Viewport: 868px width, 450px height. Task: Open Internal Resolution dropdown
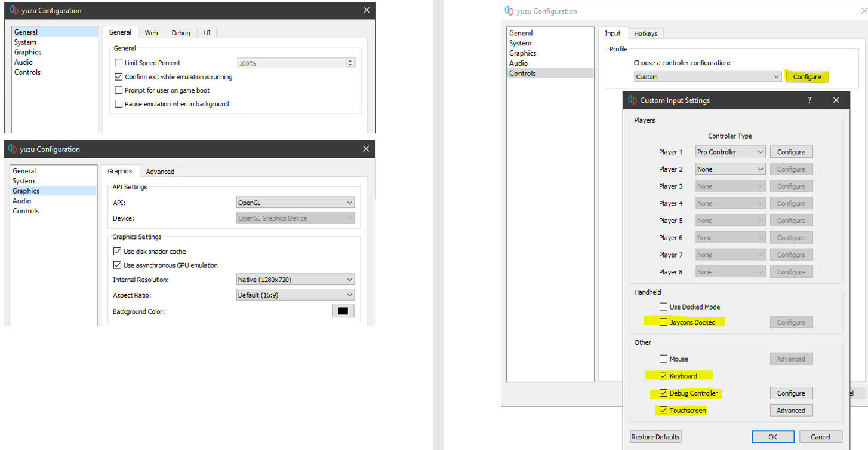click(x=296, y=280)
